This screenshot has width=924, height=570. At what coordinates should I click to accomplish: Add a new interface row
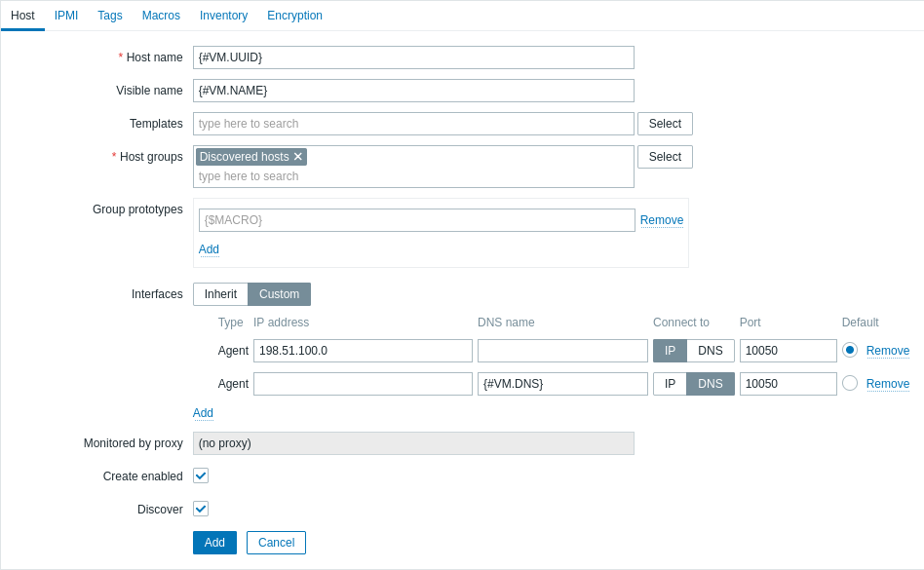(203, 413)
